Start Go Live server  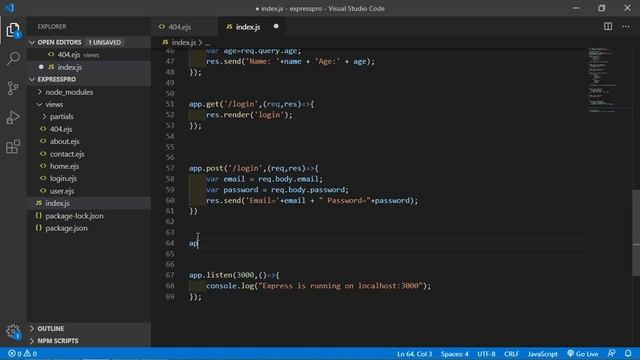click(x=582, y=354)
